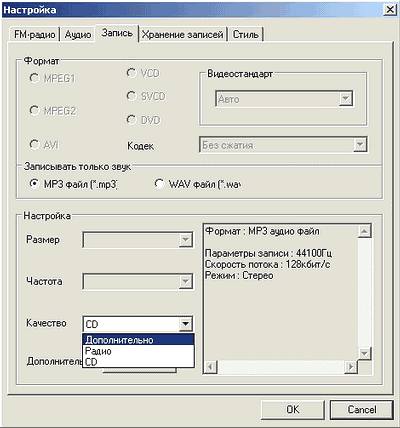Screen dimensions: 400x428
Task: Switch to the FM-радио tab
Action: (x=34, y=34)
